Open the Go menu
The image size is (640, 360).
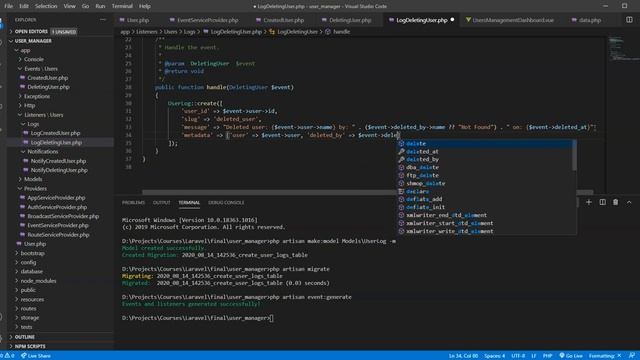[x=85, y=6]
